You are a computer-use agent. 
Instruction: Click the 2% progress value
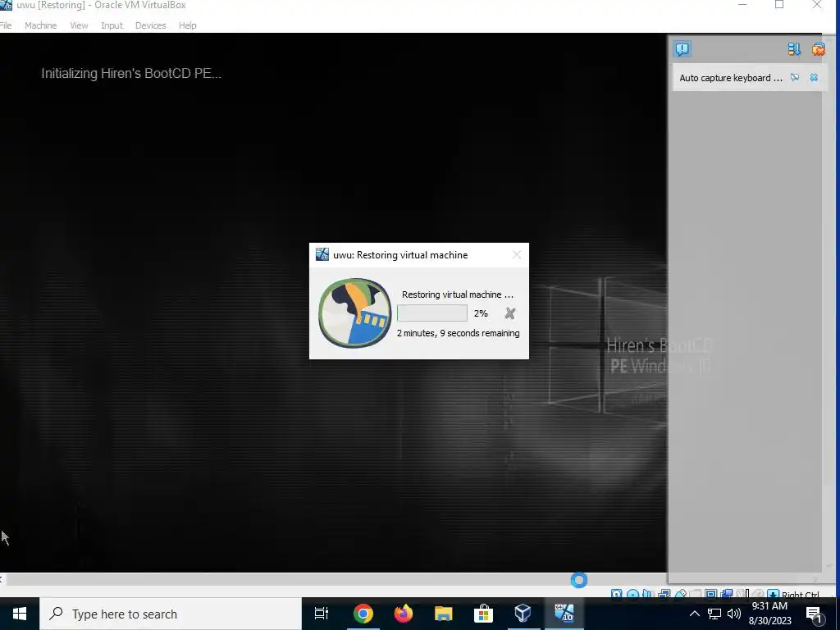coord(481,313)
